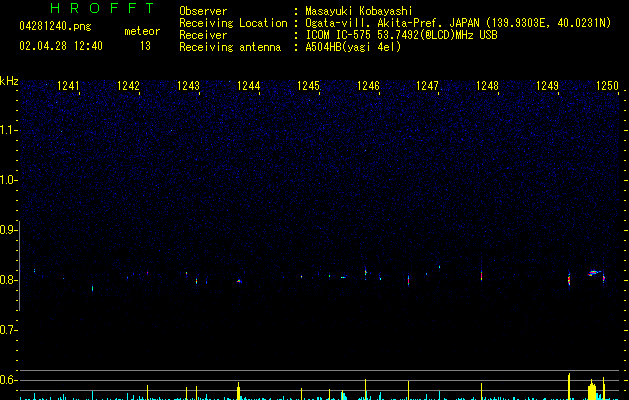The height and width of the screenshot is (400, 629).
Task: Select the meteor count value 13
Action: 145,46
